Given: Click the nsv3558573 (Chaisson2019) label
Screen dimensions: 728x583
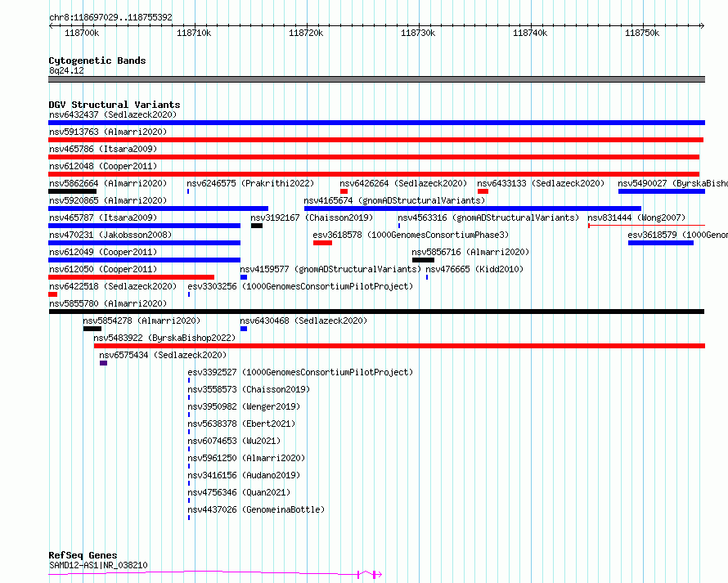Looking at the screenshot, I should pos(249,389).
